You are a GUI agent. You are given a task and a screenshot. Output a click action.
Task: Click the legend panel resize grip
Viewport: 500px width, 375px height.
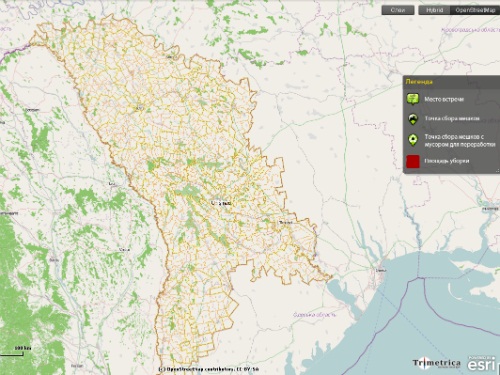pos(497,171)
